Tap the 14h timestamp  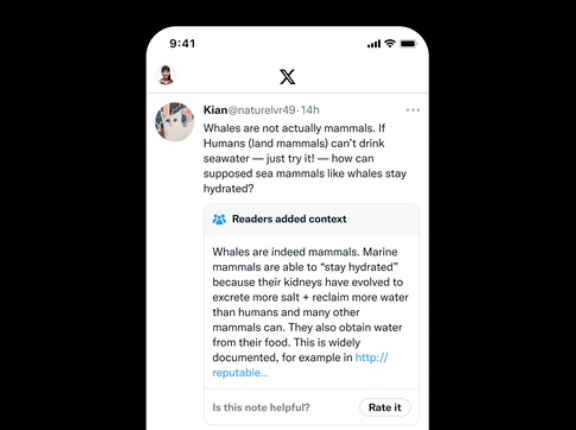[x=310, y=110]
